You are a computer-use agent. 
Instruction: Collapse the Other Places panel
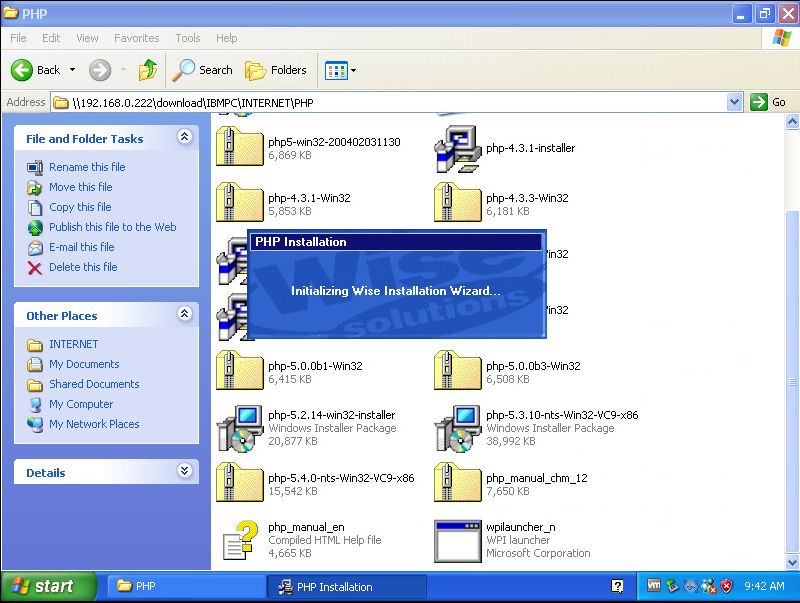coord(184,315)
